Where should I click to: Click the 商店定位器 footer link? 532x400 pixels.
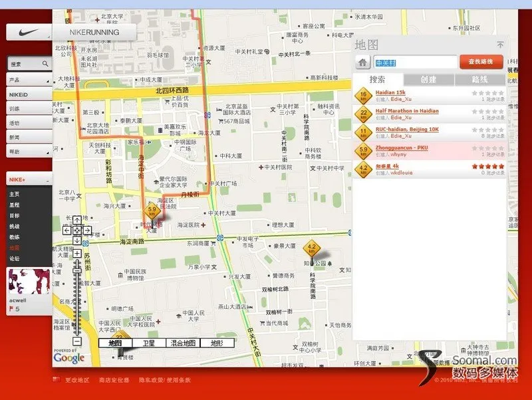114,380
